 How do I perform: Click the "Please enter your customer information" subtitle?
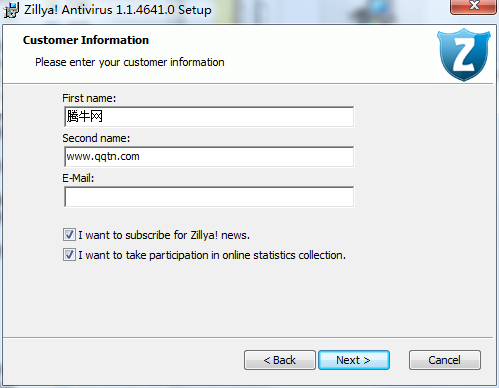coord(130,62)
